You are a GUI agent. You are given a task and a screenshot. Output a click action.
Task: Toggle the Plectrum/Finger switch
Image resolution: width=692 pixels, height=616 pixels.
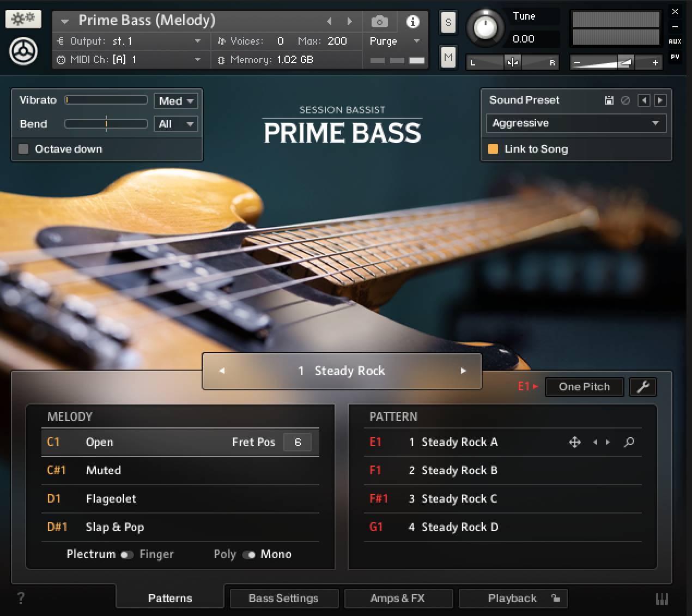(x=127, y=554)
